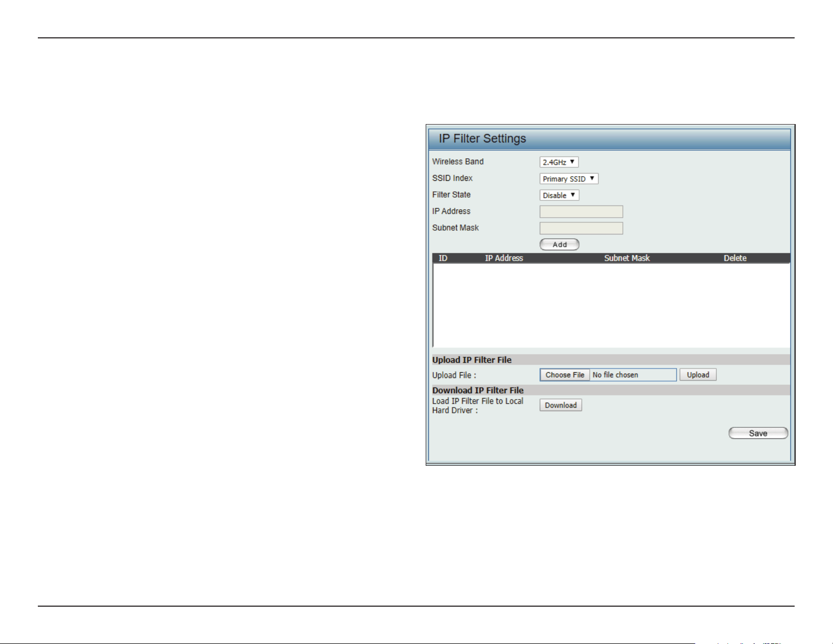
Task: Open the Wireless Band 2.4GHz dropdown
Action: click(559, 162)
